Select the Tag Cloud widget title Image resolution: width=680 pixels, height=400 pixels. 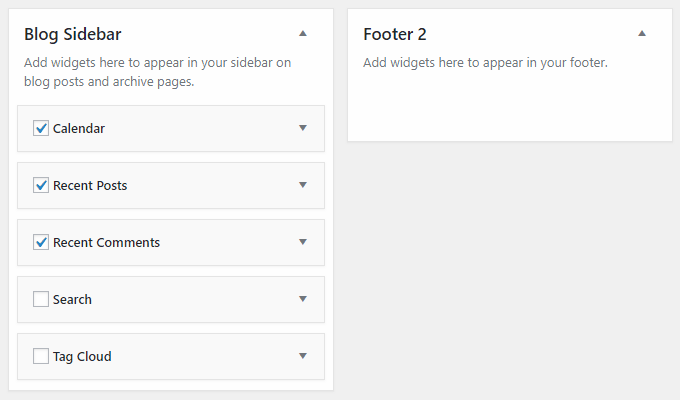pyautogui.click(x=82, y=357)
